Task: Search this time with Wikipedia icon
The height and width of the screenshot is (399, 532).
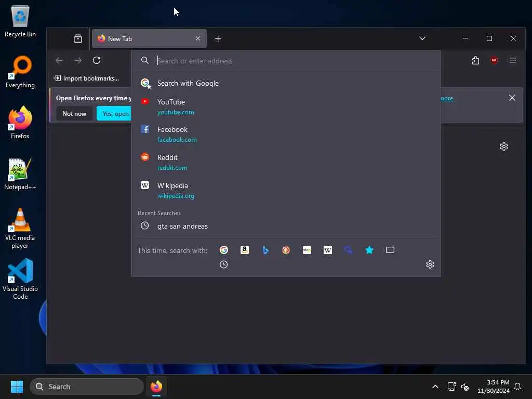Action: click(328, 250)
